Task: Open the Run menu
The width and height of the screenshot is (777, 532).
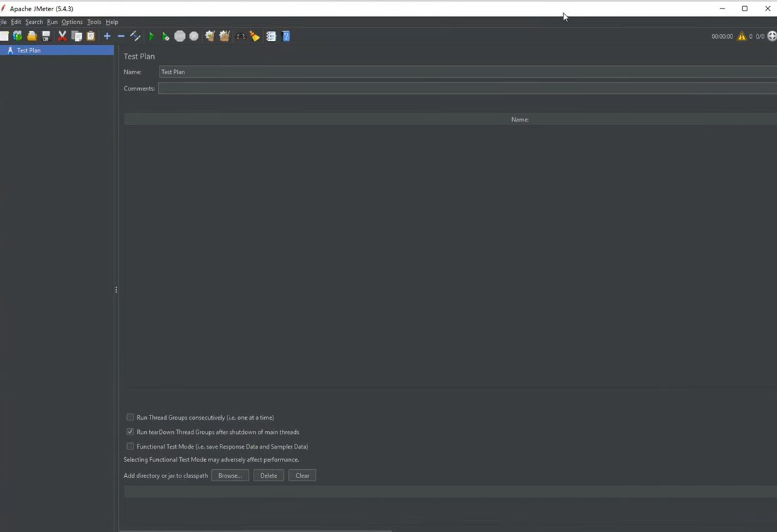Action: (52, 22)
